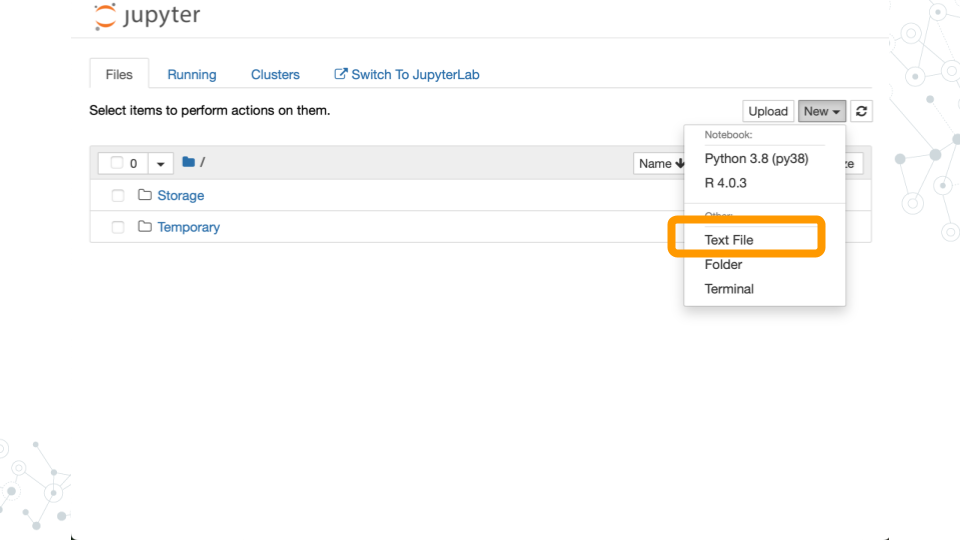Screen dimensions: 960x540
Task: Click the selected items count '0'
Action: [x=133, y=163]
